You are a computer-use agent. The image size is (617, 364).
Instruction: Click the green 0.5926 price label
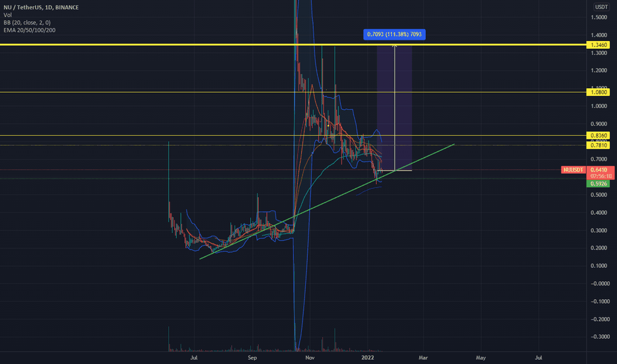pos(598,184)
